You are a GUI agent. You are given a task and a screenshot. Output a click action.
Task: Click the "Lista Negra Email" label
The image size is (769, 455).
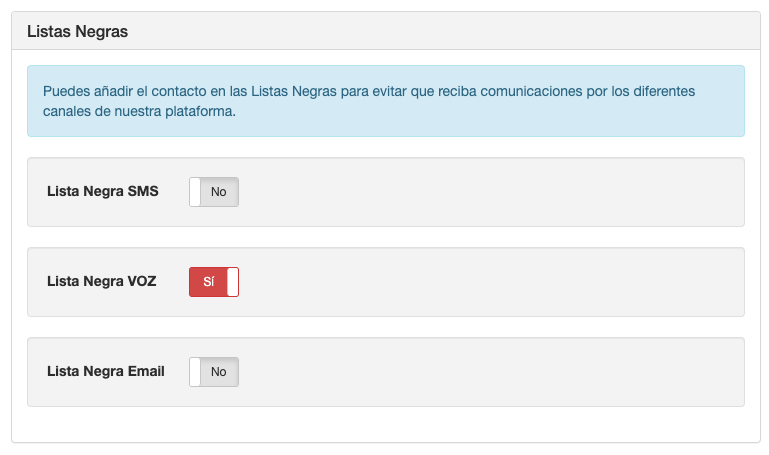(x=105, y=371)
